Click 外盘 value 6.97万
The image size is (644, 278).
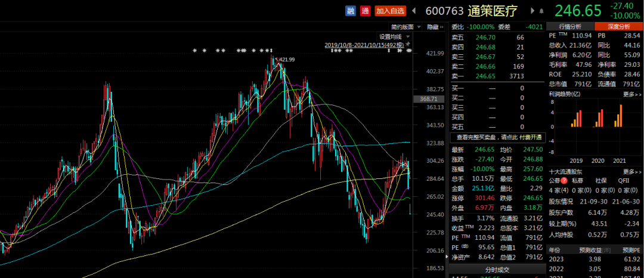(485, 208)
